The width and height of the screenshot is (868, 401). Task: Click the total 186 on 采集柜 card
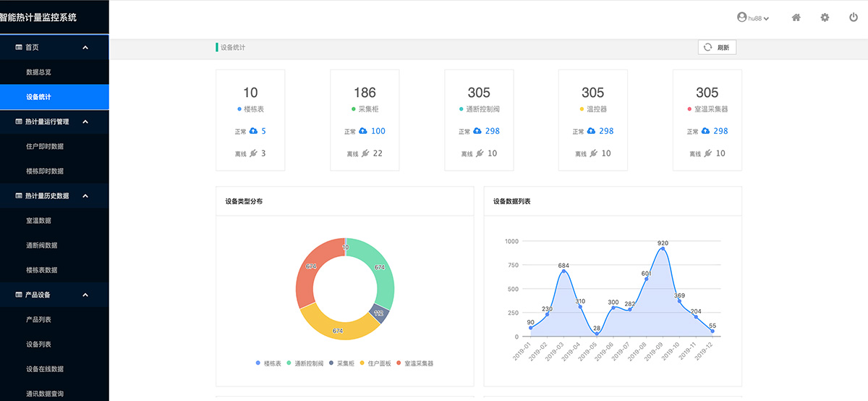(365, 93)
